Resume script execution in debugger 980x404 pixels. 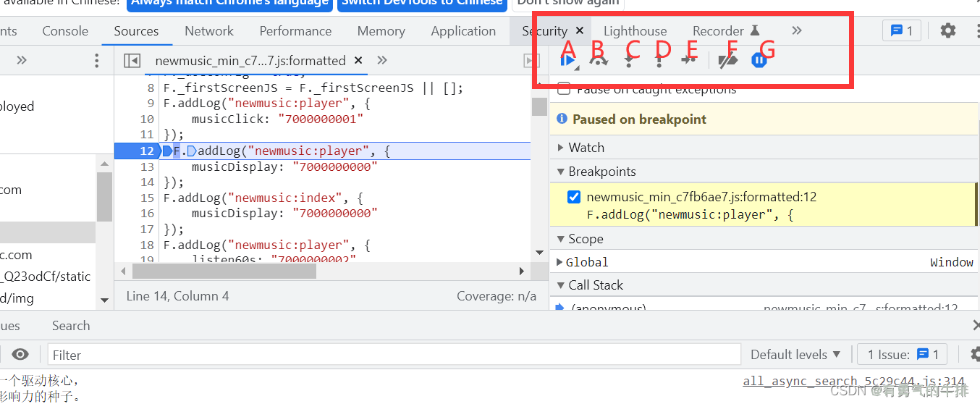(568, 61)
